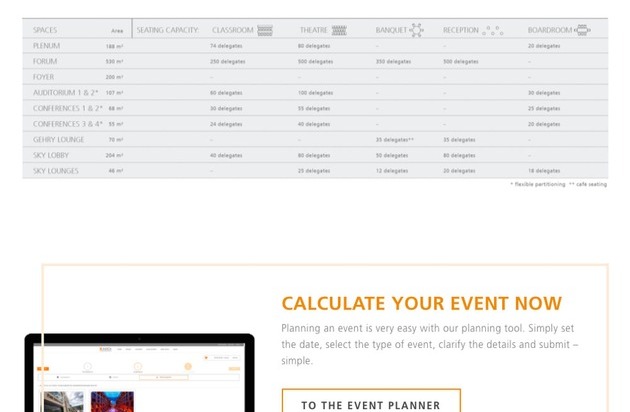Click the Spaces column header
630x412 pixels.
[45, 30]
